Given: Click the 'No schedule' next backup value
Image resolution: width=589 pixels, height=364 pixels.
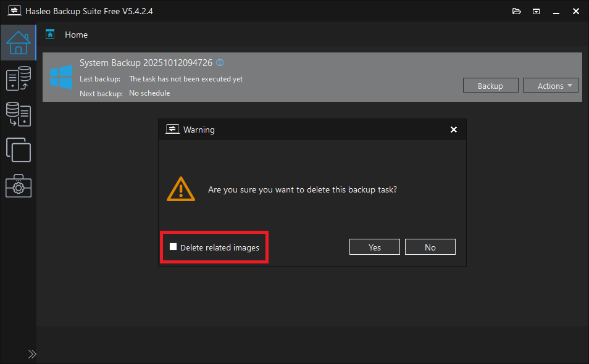Looking at the screenshot, I should 149,93.
